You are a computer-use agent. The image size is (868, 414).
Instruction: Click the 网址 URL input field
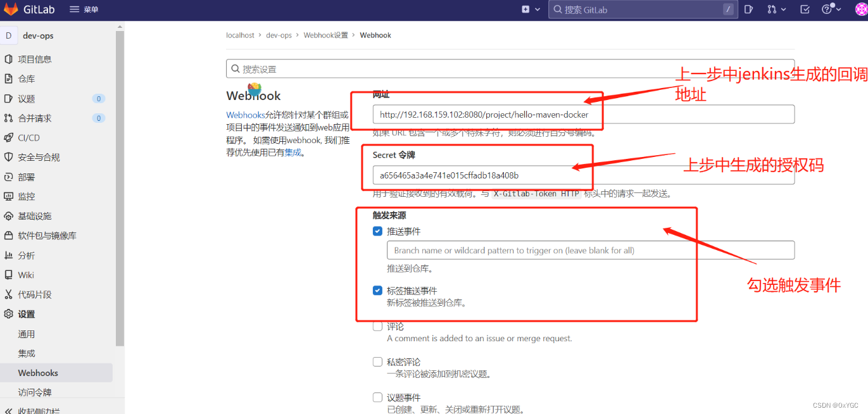(584, 115)
